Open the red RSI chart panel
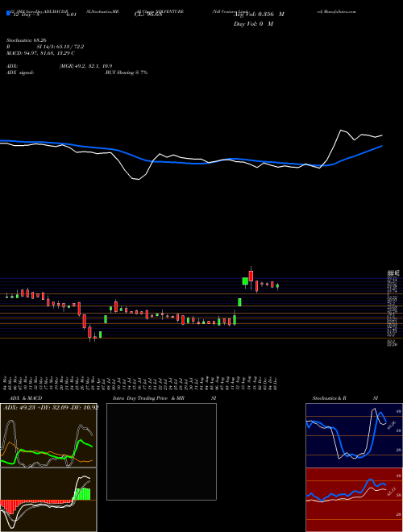Image resolution: width=403 pixels, height=532 pixels. tap(354, 500)
